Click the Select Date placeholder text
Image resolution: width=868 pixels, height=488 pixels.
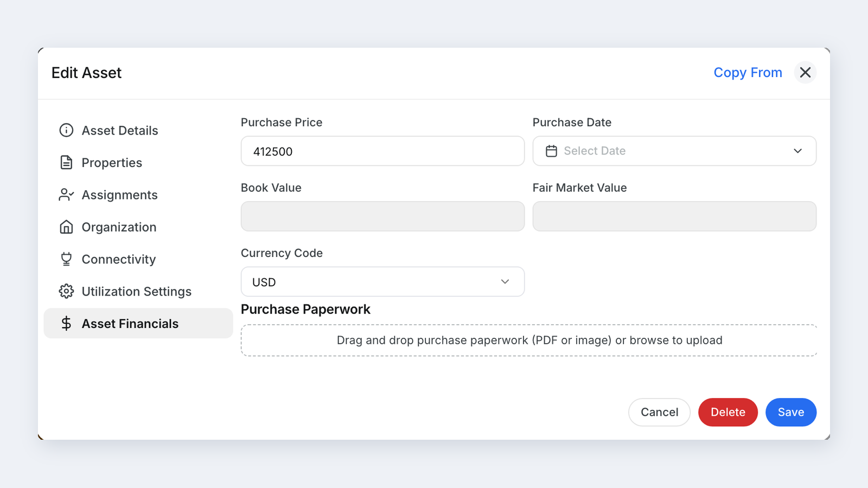595,151
